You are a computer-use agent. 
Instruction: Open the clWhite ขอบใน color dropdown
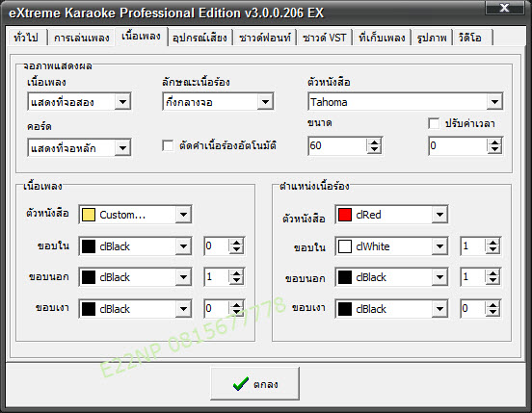click(x=439, y=246)
